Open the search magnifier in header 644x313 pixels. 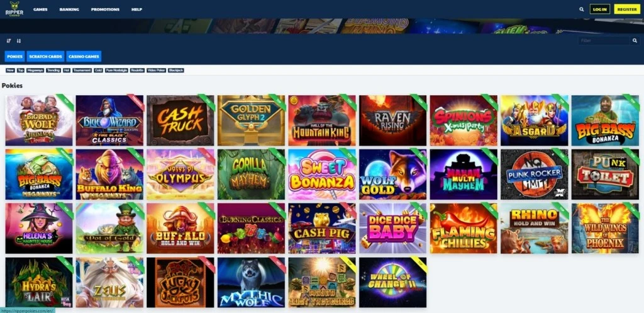click(x=582, y=9)
